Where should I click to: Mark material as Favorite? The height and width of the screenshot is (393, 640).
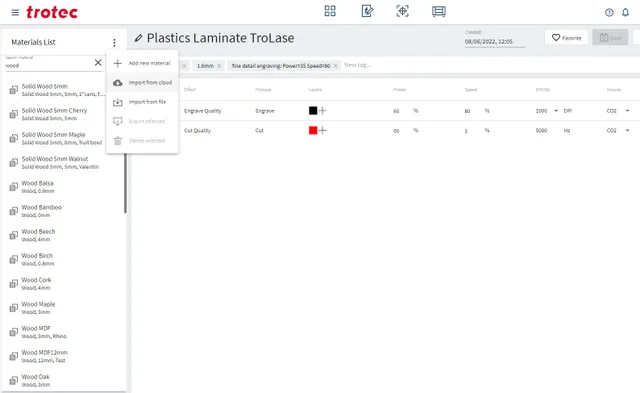coord(566,38)
